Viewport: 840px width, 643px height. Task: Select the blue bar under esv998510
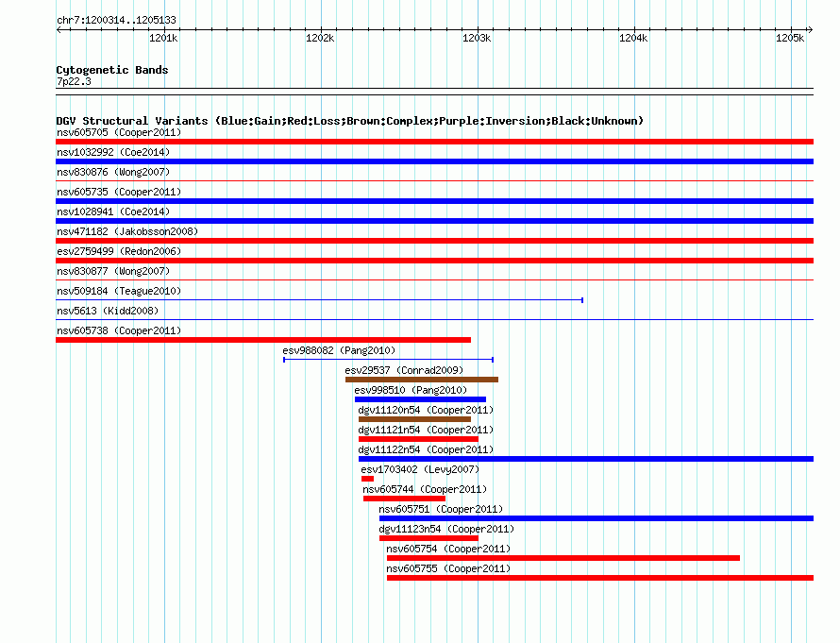click(x=421, y=399)
